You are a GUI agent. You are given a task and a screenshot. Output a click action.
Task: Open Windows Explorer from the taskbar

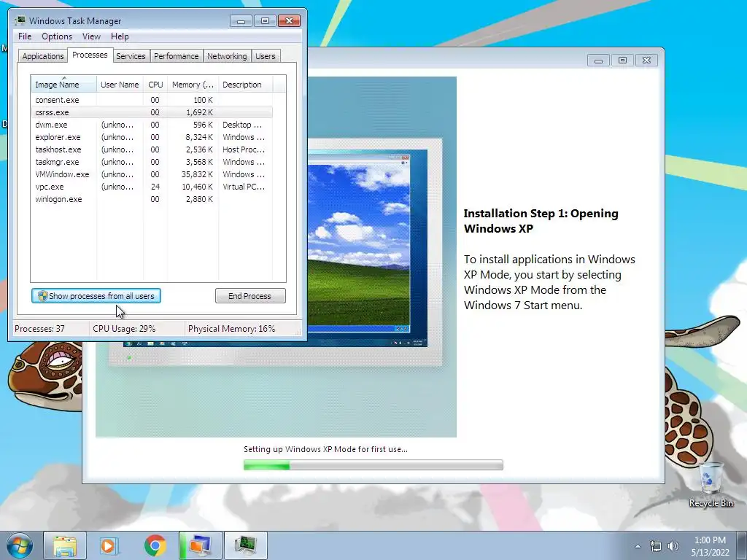point(65,545)
